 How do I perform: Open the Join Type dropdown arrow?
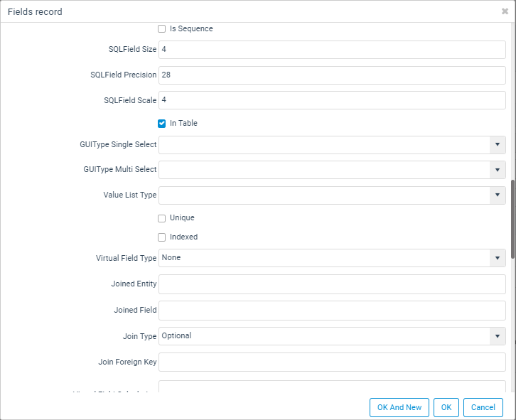click(498, 336)
